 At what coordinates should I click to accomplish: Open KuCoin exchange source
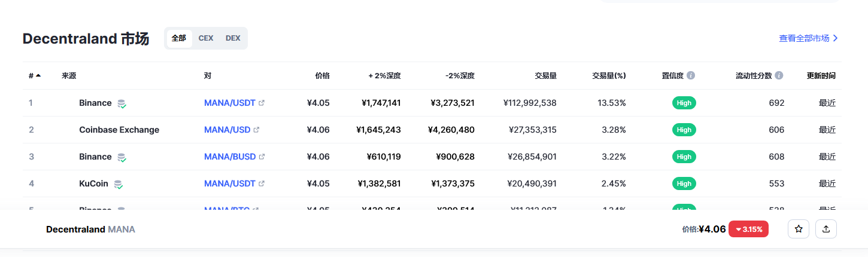pyautogui.click(x=93, y=183)
